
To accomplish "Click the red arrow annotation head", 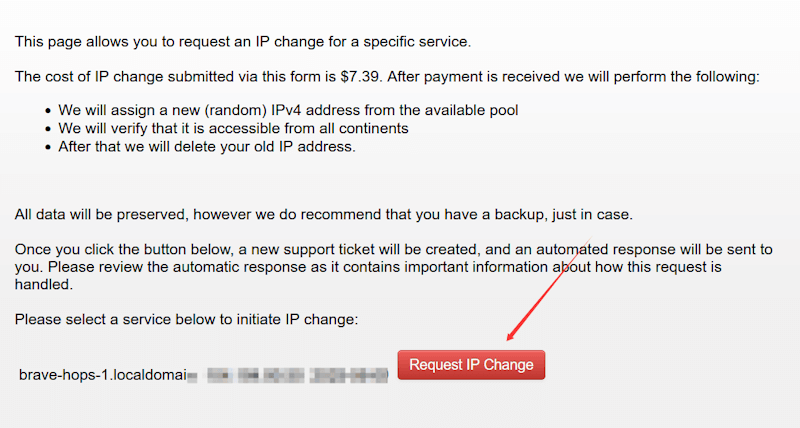I will tap(510, 339).
